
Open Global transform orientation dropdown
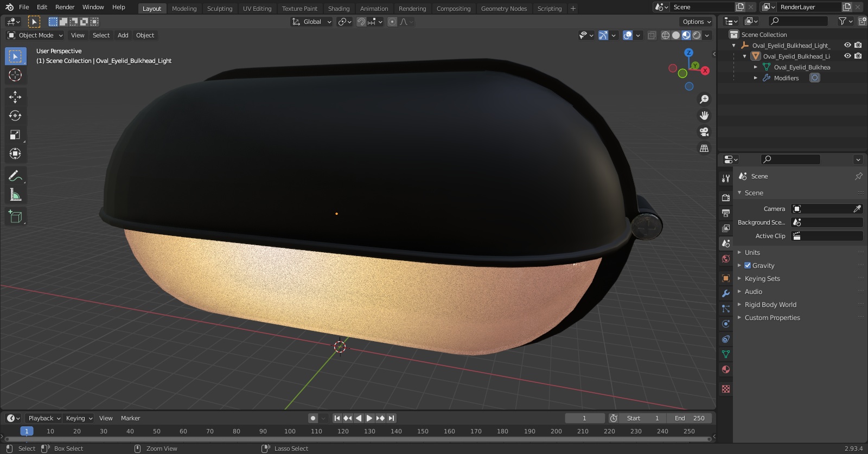click(312, 22)
